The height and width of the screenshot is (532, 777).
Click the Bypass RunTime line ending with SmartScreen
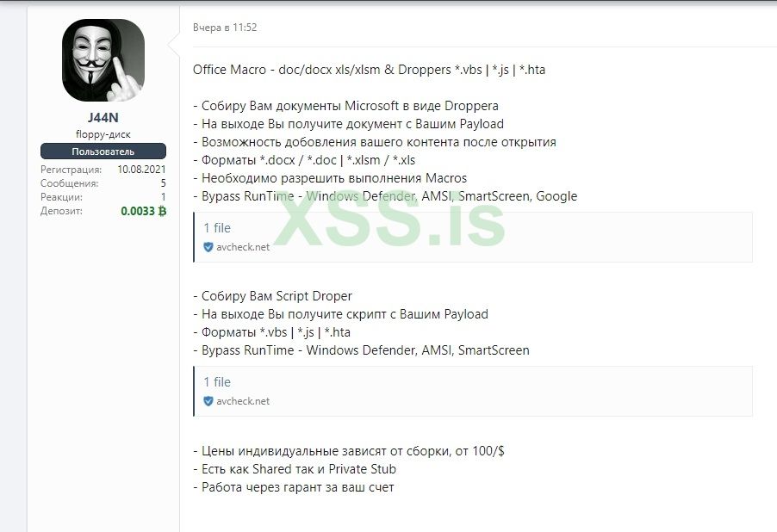pyautogui.click(x=361, y=350)
